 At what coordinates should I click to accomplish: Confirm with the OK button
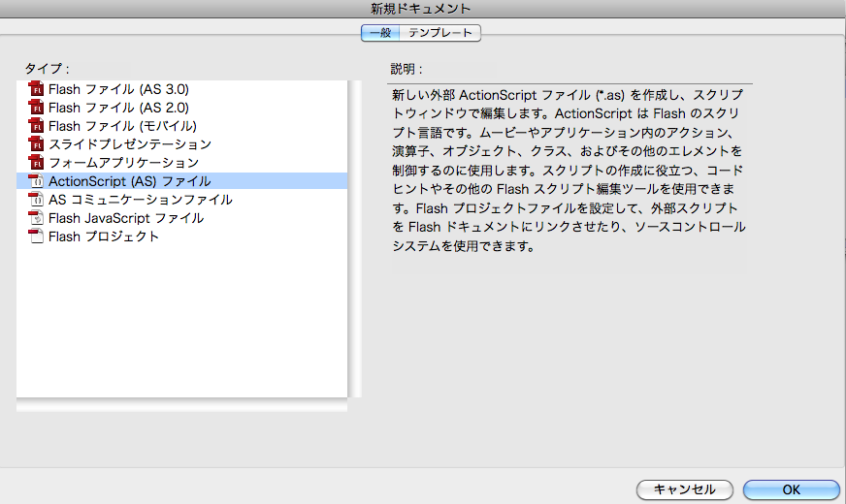click(791, 490)
